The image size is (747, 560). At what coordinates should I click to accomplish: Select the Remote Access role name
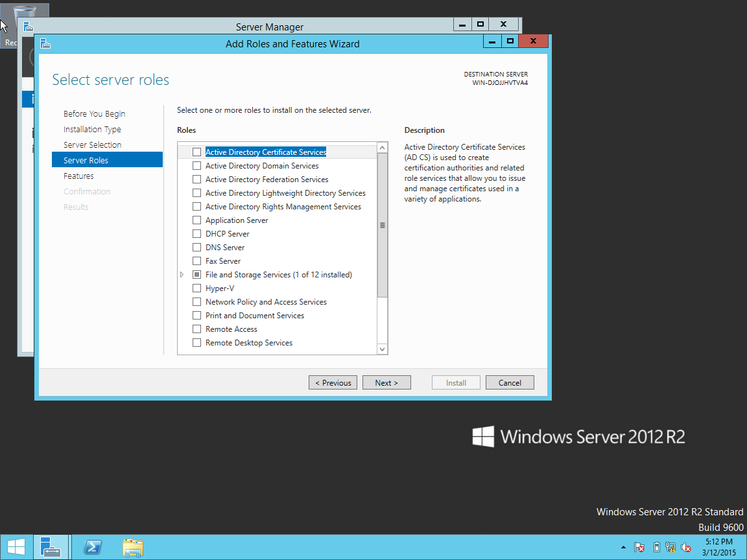pyautogui.click(x=231, y=329)
